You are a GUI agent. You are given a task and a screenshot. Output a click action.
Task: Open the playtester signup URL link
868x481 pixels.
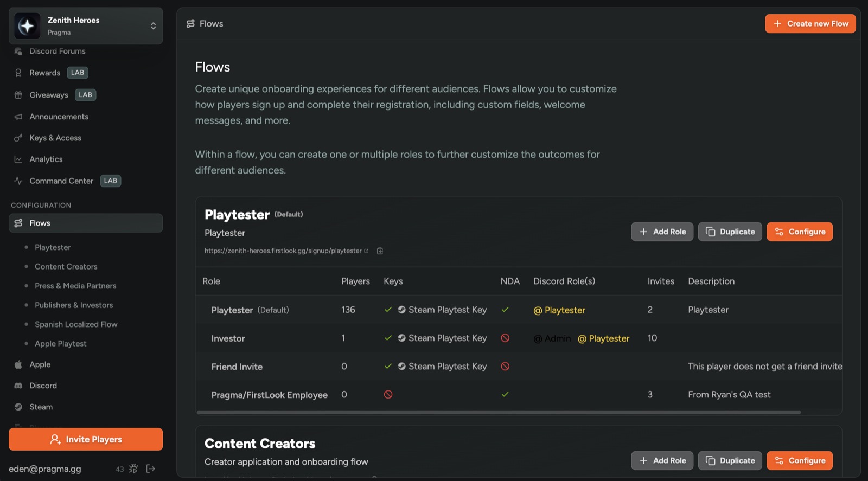pyautogui.click(x=283, y=251)
